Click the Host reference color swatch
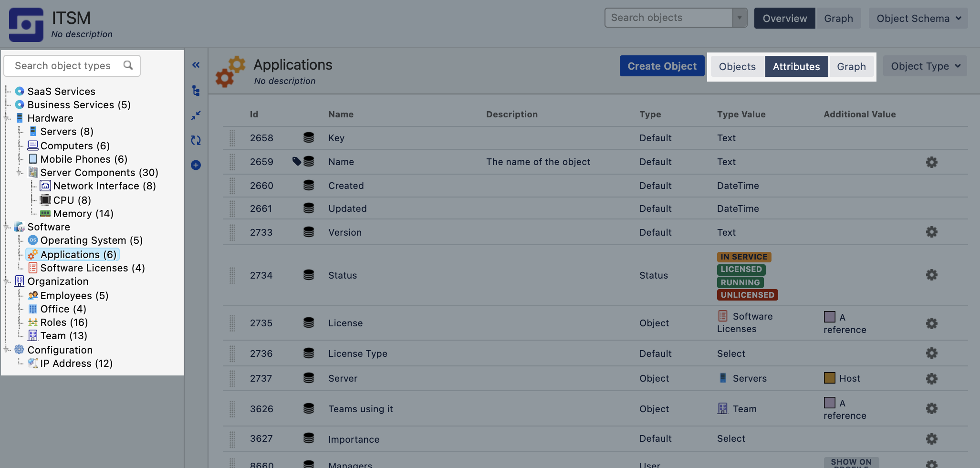The image size is (980, 468). click(x=829, y=378)
